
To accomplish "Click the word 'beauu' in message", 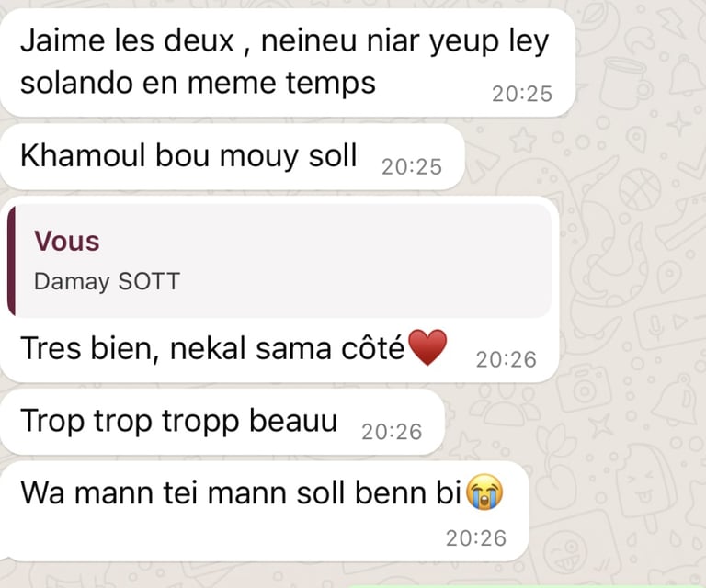I will tap(293, 420).
